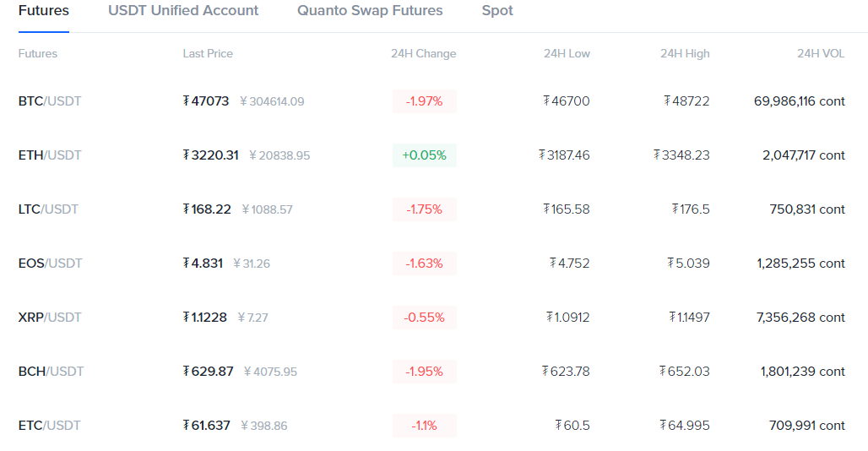Open the EOS/USDT futures pair
The height and width of the screenshot is (451, 868).
click(x=51, y=264)
